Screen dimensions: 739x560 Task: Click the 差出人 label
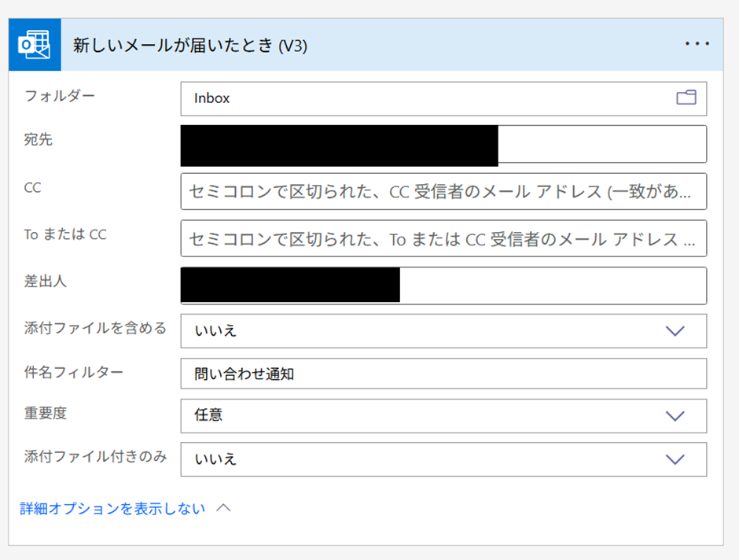point(46,281)
